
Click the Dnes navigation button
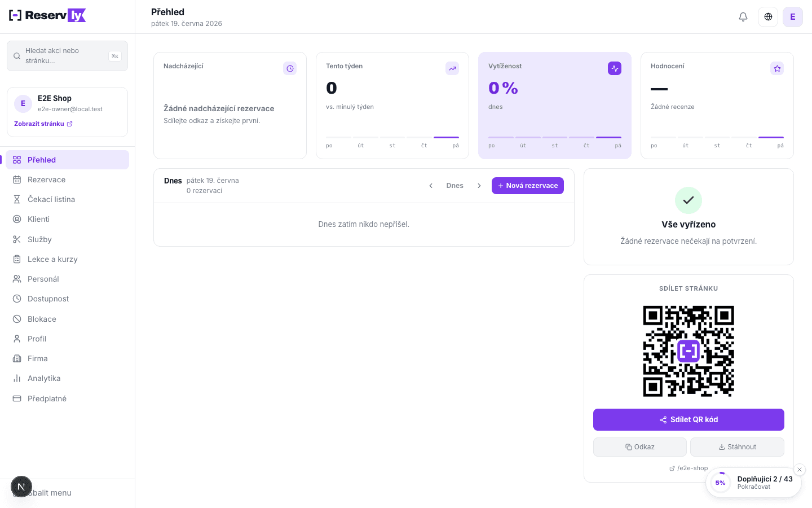click(x=455, y=186)
